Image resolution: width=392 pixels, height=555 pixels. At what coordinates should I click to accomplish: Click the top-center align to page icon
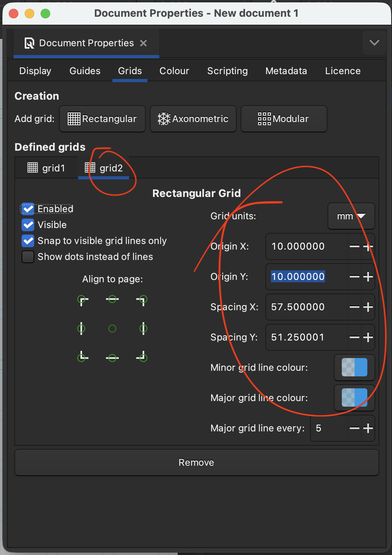point(112,299)
